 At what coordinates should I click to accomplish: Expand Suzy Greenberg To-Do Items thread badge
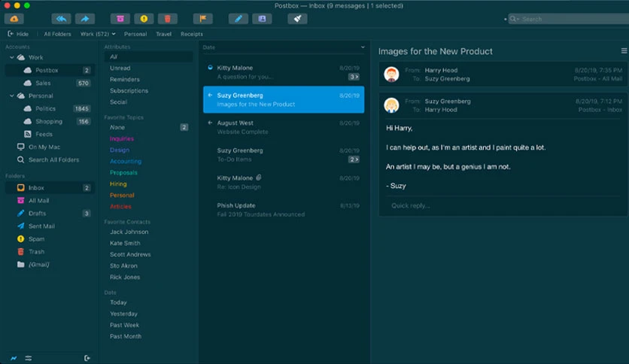click(x=354, y=159)
